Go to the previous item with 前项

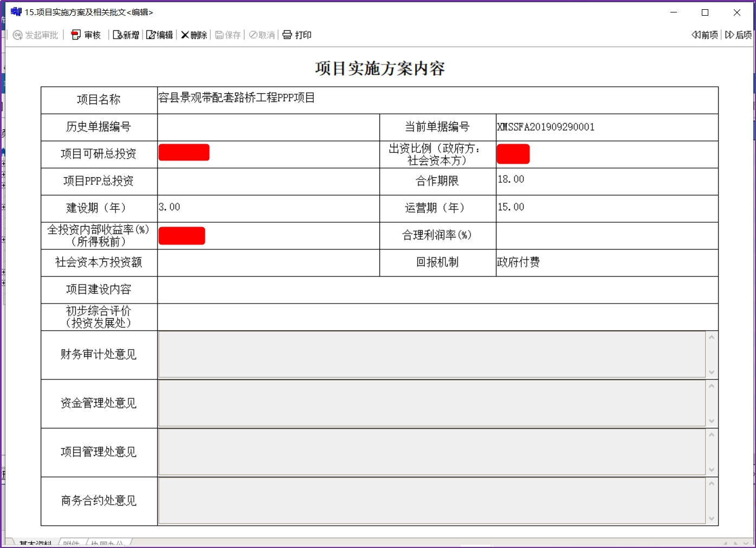click(x=705, y=35)
